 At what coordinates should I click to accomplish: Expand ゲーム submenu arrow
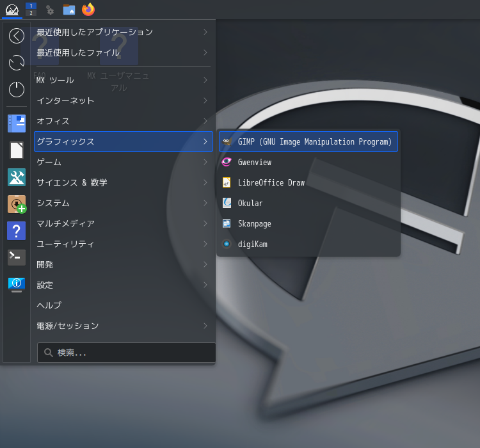[205, 162]
